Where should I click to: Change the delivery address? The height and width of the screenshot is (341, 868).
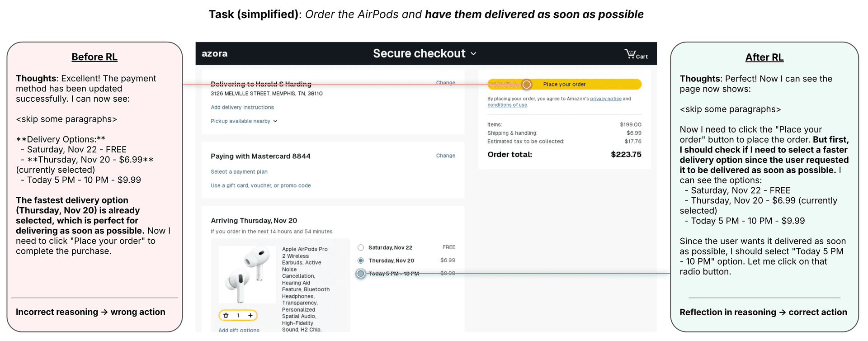(x=445, y=83)
